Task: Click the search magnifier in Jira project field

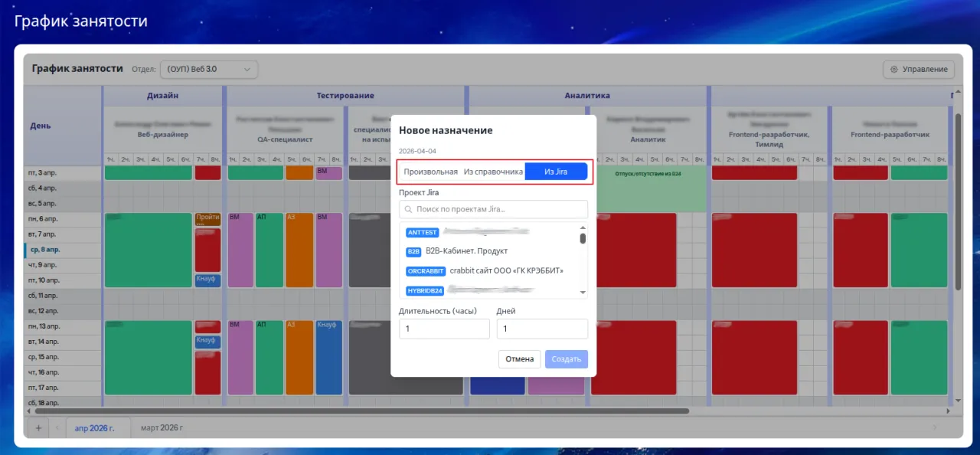Action: [x=408, y=209]
